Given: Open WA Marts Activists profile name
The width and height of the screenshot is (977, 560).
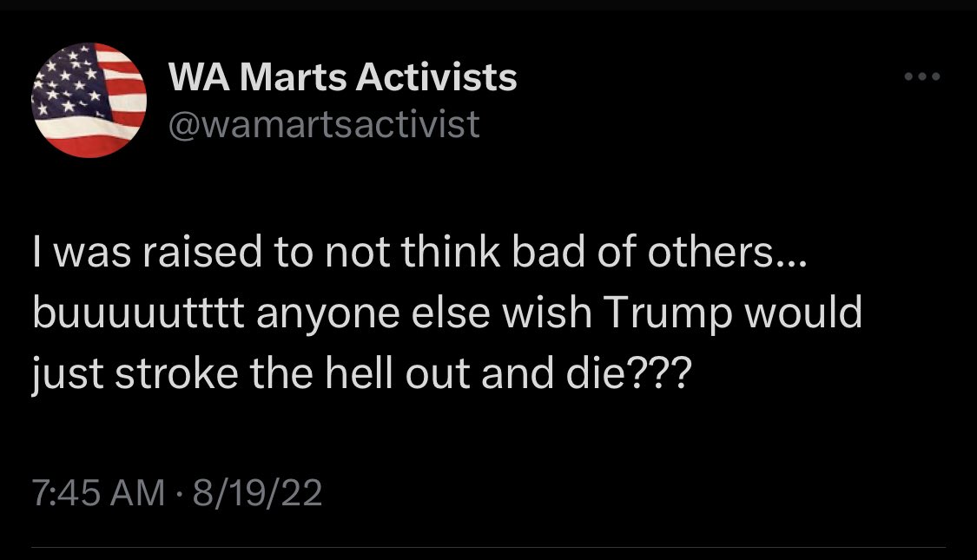Looking at the screenshot, I should click(x=343, y=79).
